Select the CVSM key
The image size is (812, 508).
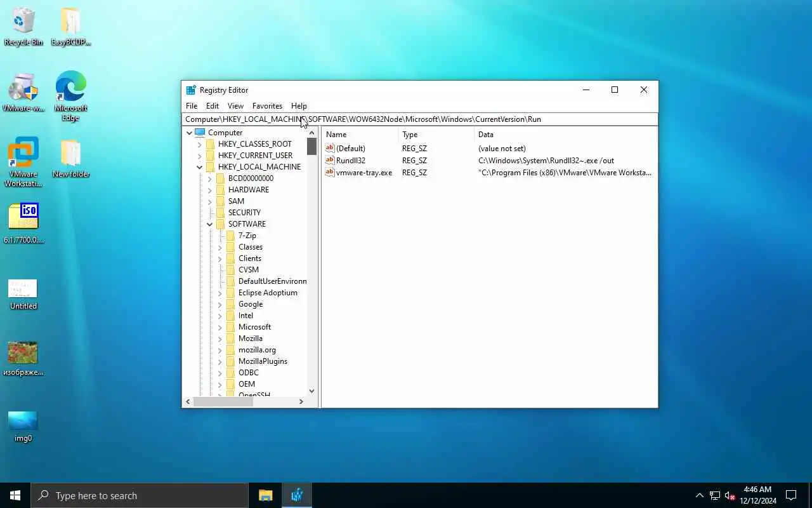click(x=248, y=270)
